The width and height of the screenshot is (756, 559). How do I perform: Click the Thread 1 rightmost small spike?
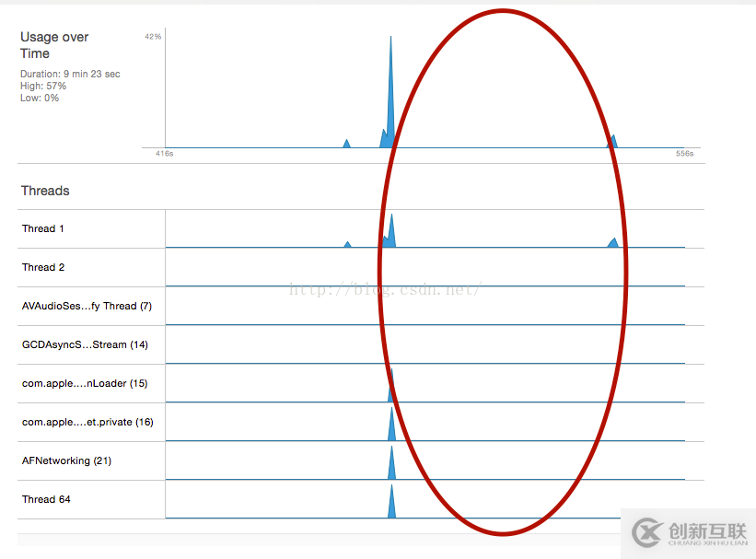coord(613,242)
